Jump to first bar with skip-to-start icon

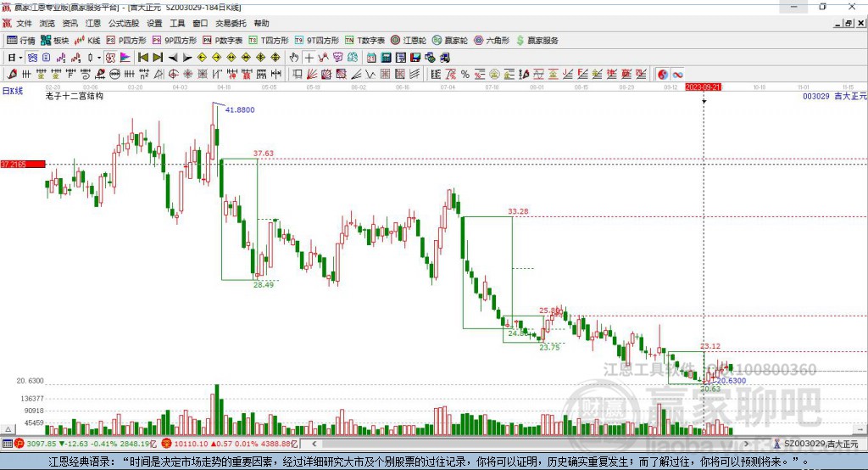142,58
